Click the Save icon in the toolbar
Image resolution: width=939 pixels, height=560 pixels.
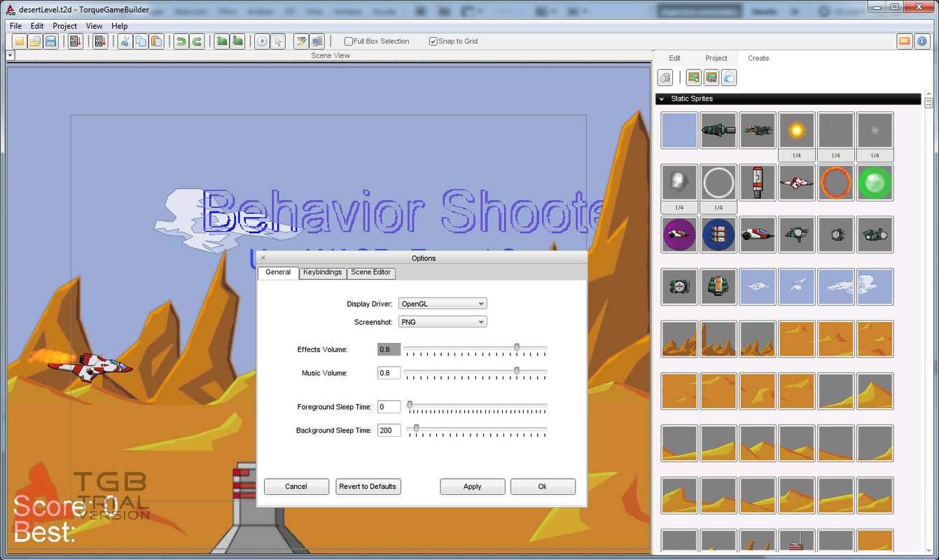49,41
